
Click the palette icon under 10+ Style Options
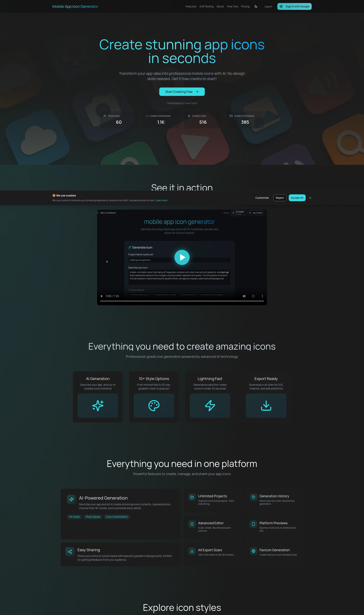[154, 406]
